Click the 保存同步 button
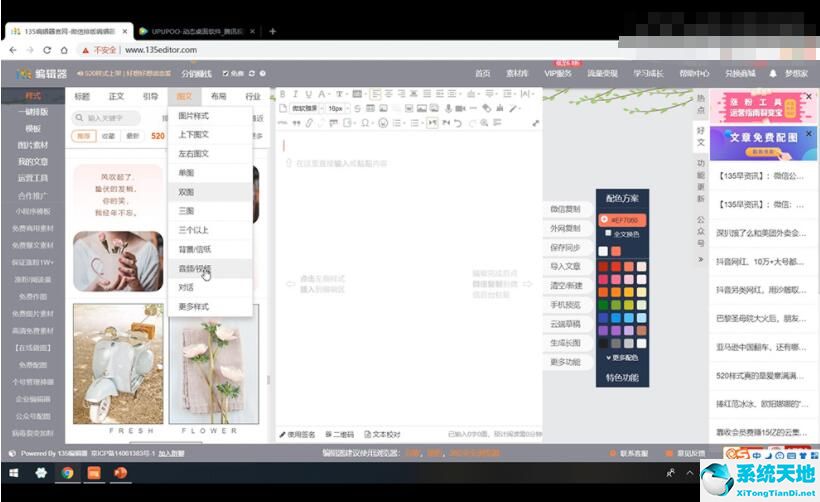 click(565, 247)
